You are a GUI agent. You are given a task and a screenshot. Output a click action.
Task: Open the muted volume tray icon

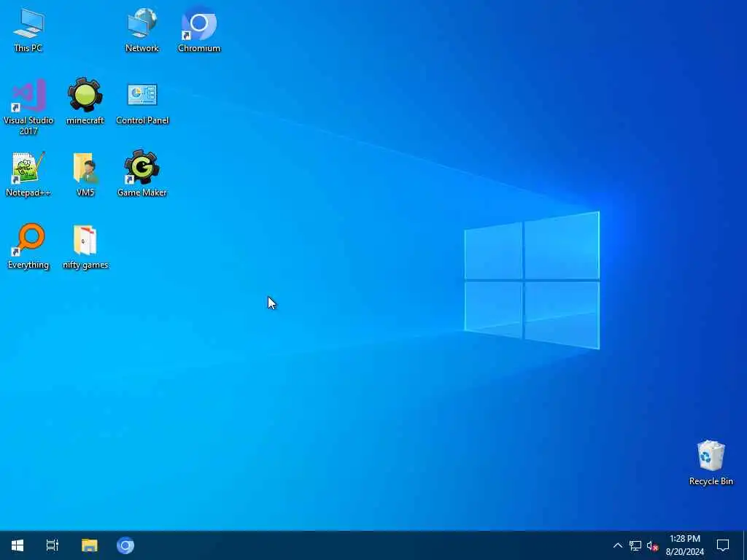coord(652,545)
